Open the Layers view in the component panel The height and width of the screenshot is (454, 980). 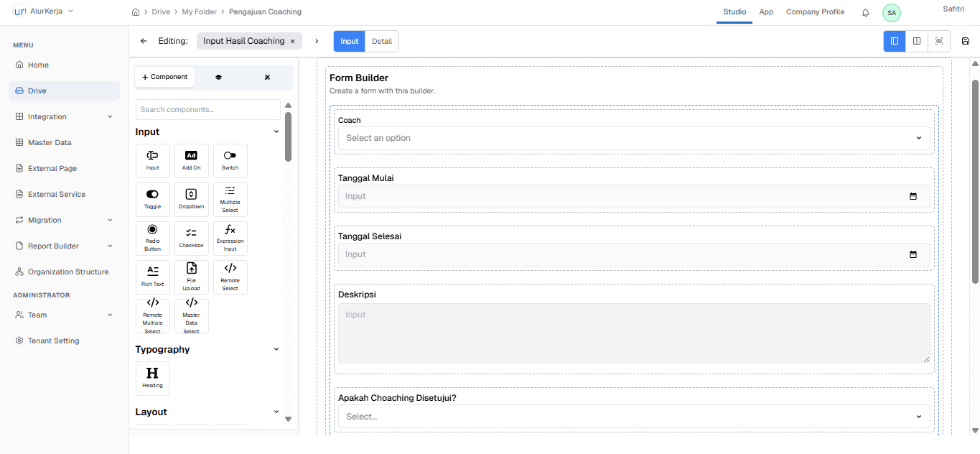click(x=218, y=77)
